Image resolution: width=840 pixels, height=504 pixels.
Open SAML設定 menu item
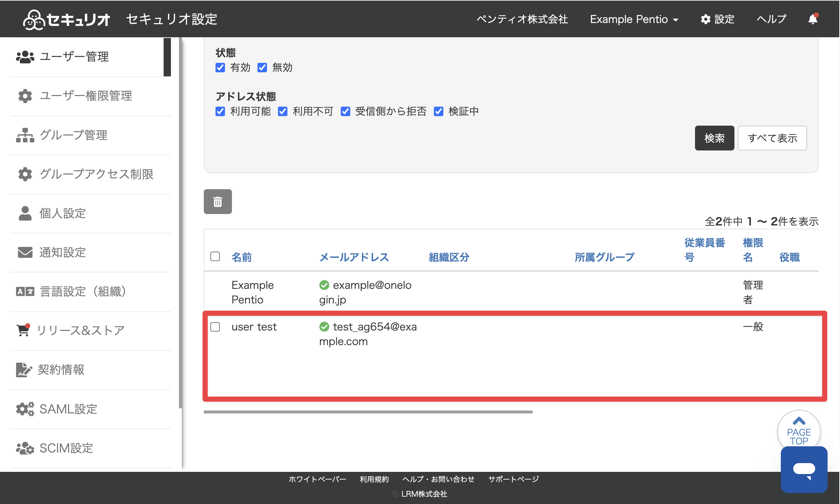(x=91, y=409)
